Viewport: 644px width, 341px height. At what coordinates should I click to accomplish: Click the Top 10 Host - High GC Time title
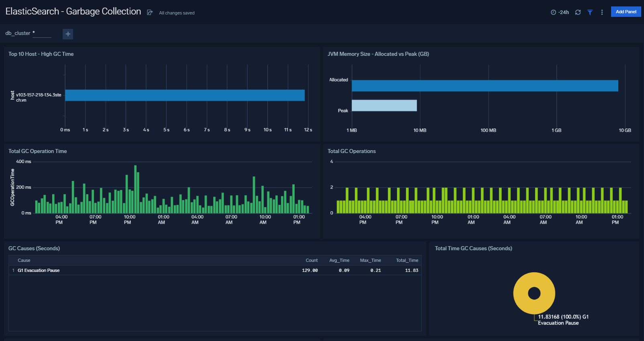pyautogui.click(x=41, y=54)
